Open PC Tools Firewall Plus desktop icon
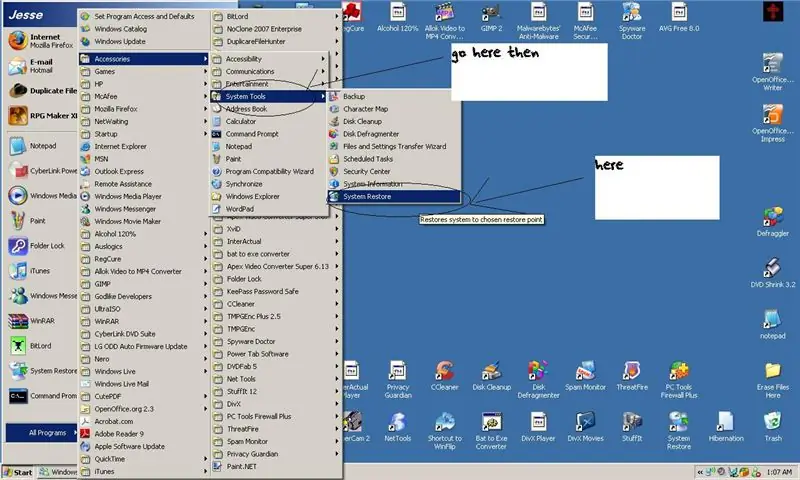 tap(679, 380)
